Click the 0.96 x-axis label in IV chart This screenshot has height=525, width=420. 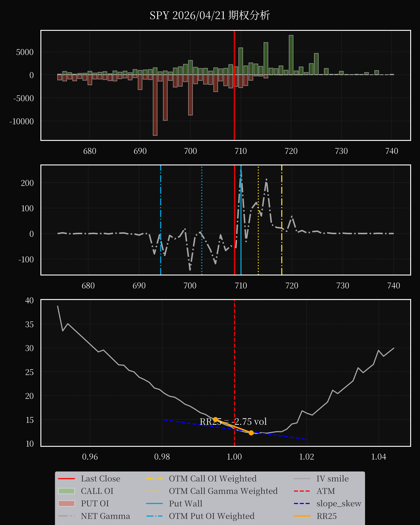[x=90, y=457]
